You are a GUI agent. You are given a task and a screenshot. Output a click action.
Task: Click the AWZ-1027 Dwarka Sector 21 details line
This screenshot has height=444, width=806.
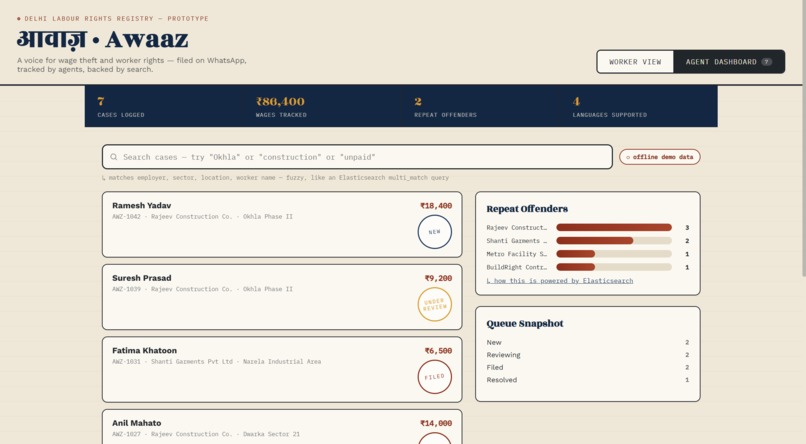point(206,434)
